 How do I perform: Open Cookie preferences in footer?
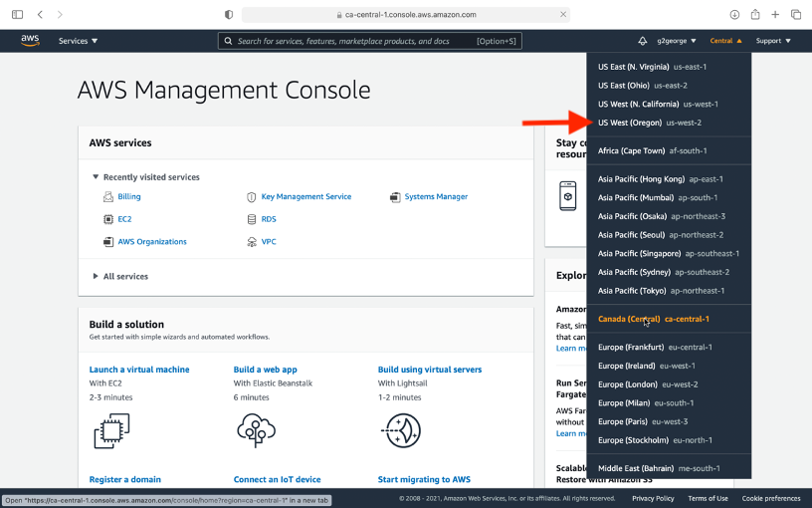[771, 498]
